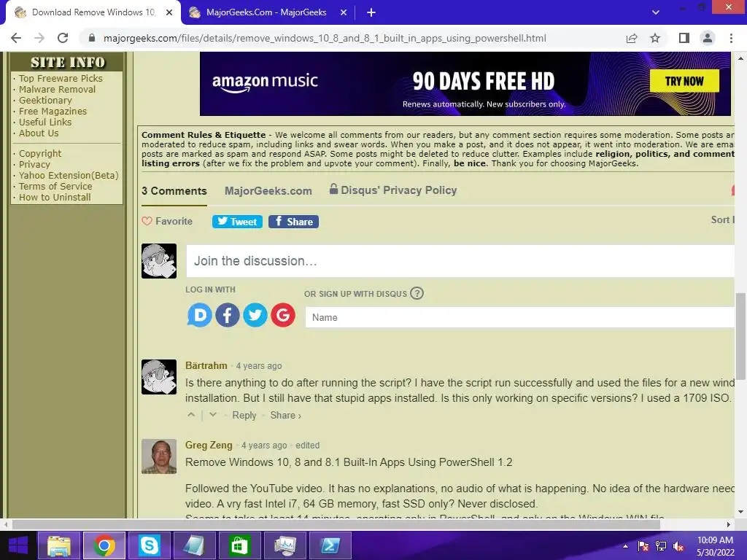This screenshot has width=747, height=560.
Task: Open the Sort dropdown for comments
Action: point(723,219)
